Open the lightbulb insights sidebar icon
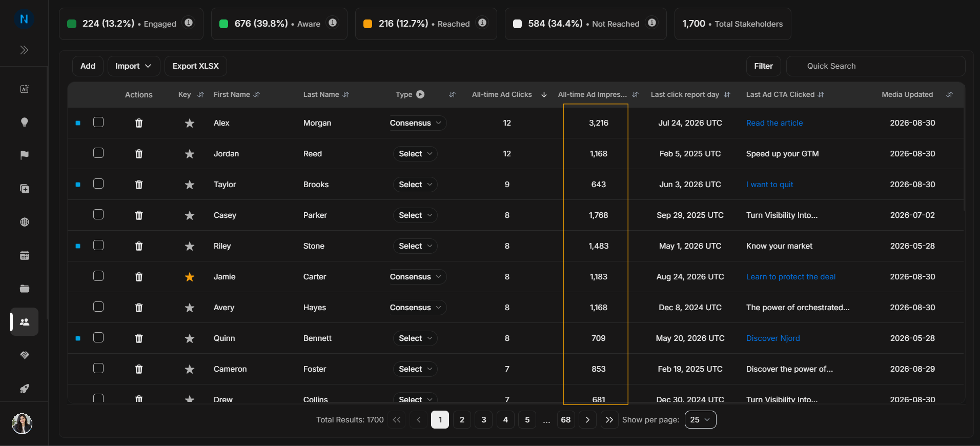The height and width of the screenshot is (446, 980). coord(24,122)
